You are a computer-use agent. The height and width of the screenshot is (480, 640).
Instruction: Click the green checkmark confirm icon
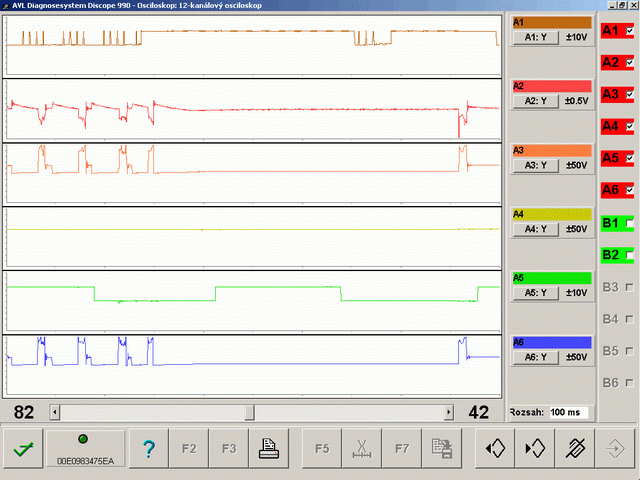(23, 449)
